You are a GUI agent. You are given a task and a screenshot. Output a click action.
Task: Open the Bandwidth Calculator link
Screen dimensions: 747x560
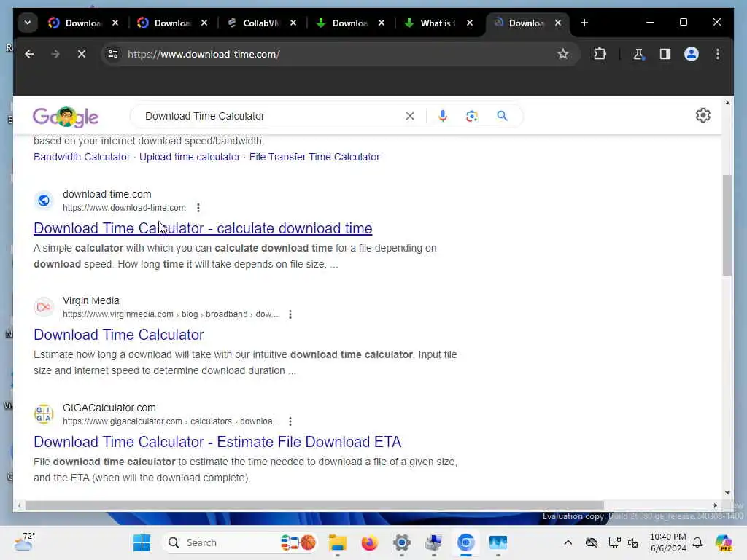[82, 157]
